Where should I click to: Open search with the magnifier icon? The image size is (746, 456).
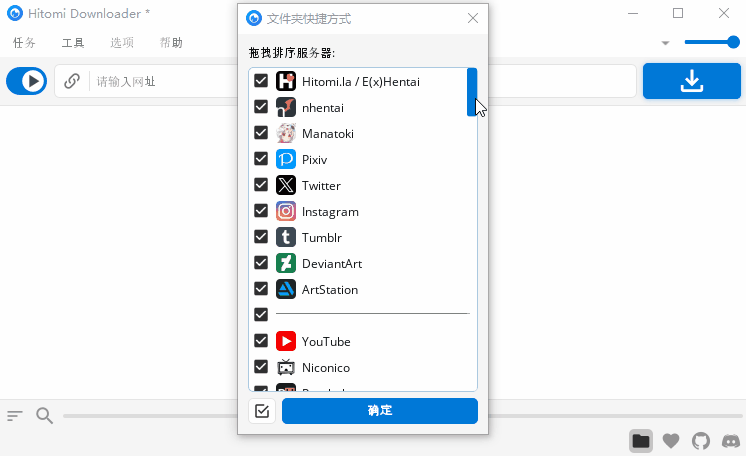[44, 416]
